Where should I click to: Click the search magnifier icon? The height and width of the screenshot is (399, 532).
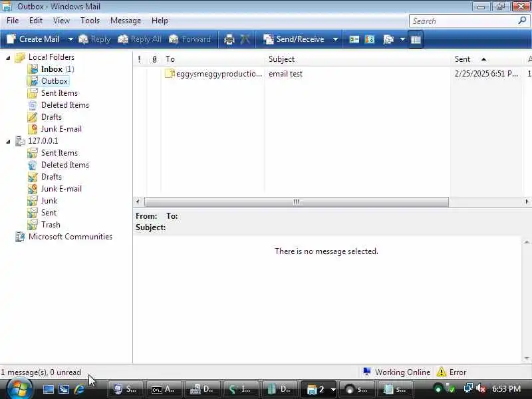tap(522, 21)
